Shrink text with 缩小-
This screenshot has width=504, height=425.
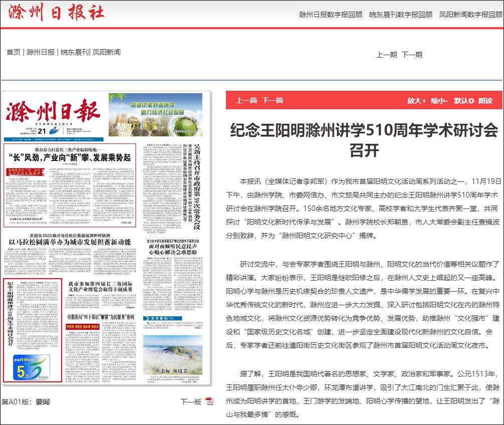click(x=439, y=101)
